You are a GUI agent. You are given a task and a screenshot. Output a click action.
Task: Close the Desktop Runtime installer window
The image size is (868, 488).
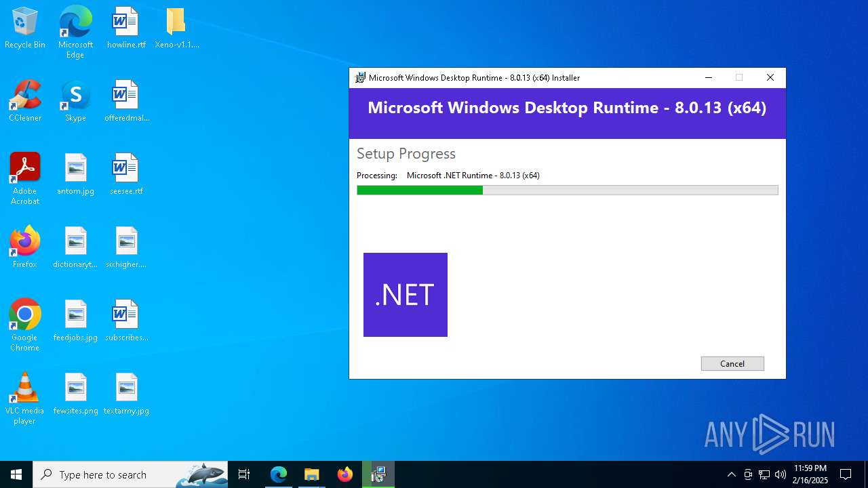(x=770, y=78)
